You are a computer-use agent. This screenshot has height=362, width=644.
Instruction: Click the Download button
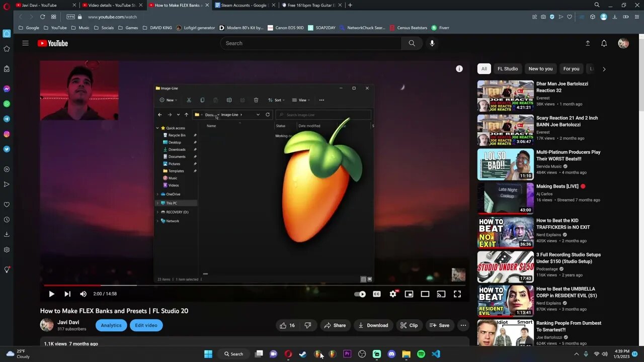(373, 325)
